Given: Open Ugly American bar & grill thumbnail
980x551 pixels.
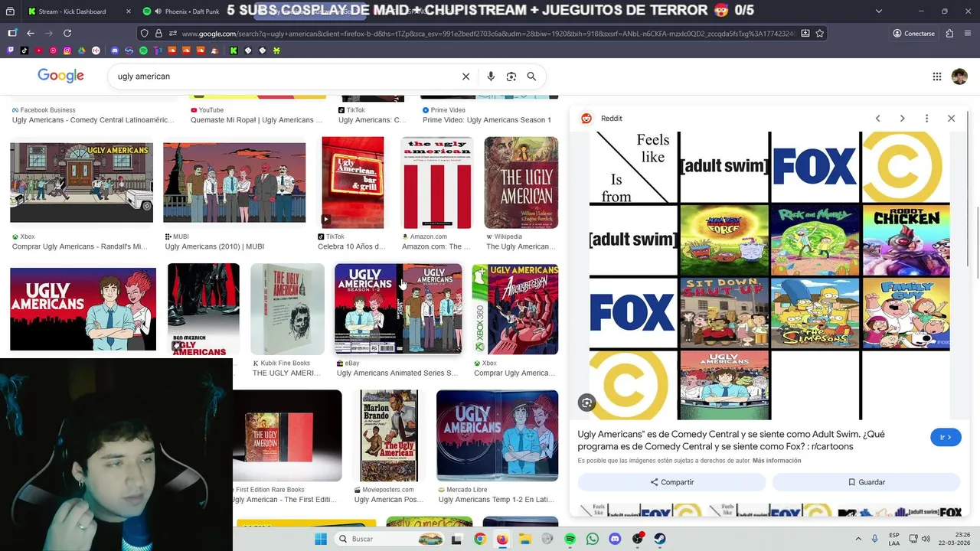Looking at the screenshot, I should pyautogui.click(x=353, y=183).
